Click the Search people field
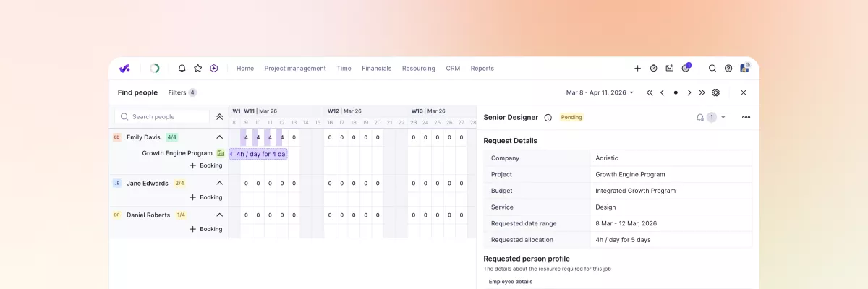Screen dimensions: 868x289 163,116
